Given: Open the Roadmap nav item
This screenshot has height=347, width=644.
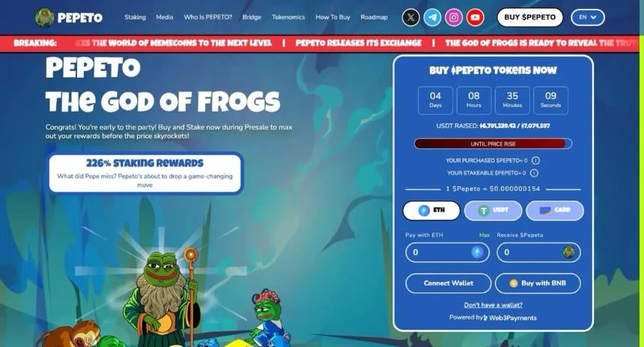Looking at the screenshot, I should [x=374, y=17].
